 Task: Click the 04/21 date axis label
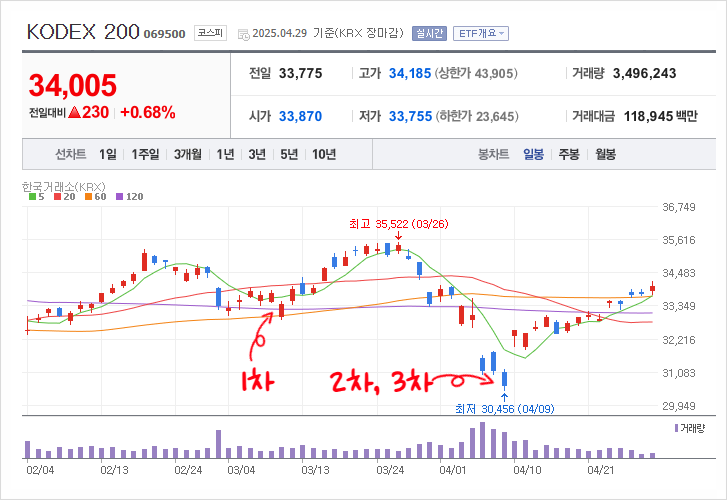pyautogui.click(x=600, y=470)
